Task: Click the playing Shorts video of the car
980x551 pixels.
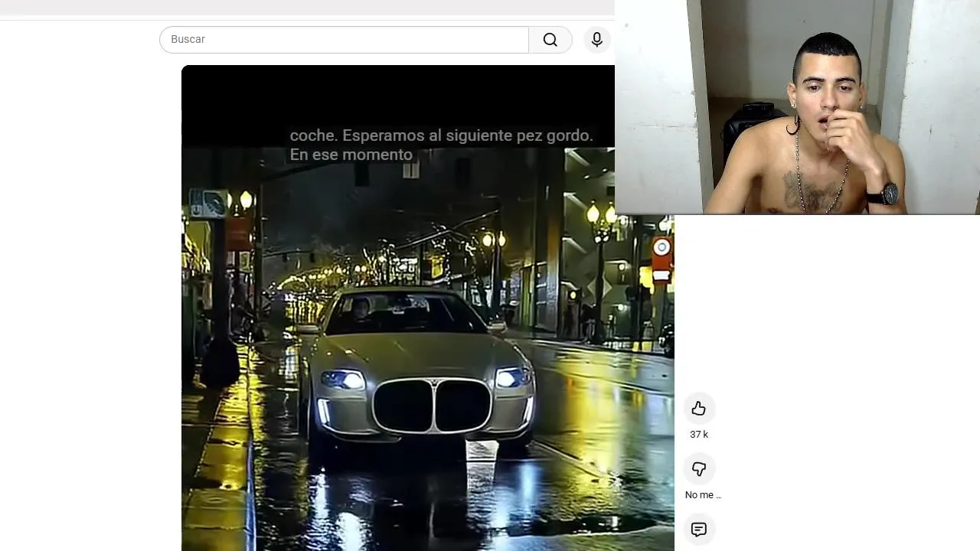Action: 427,308
